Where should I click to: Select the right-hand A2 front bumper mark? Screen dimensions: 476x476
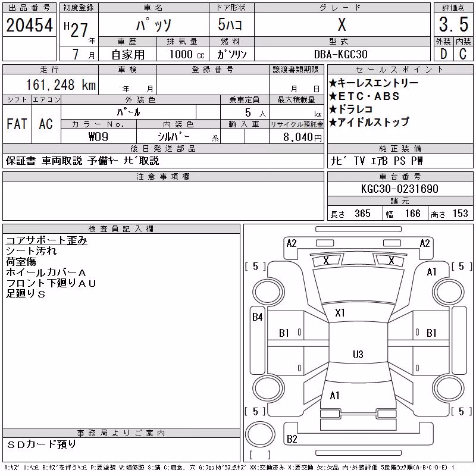425,243
